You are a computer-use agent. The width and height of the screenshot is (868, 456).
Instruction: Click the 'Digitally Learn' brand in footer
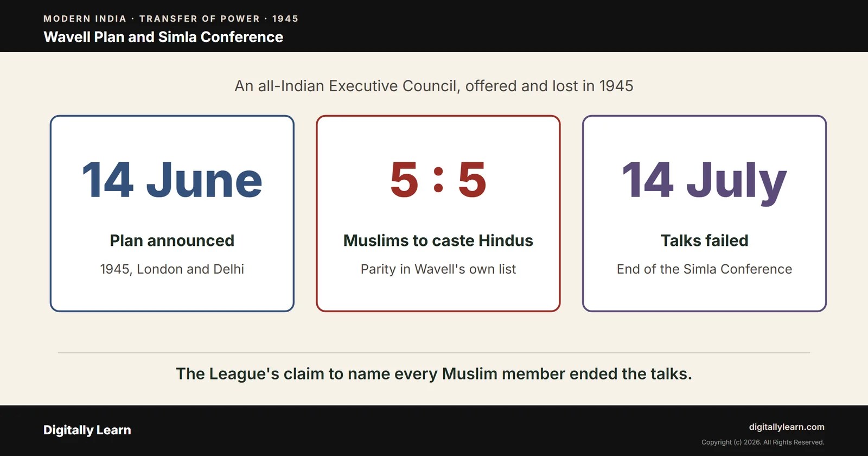pyautogui.click(x=87, y=430)
